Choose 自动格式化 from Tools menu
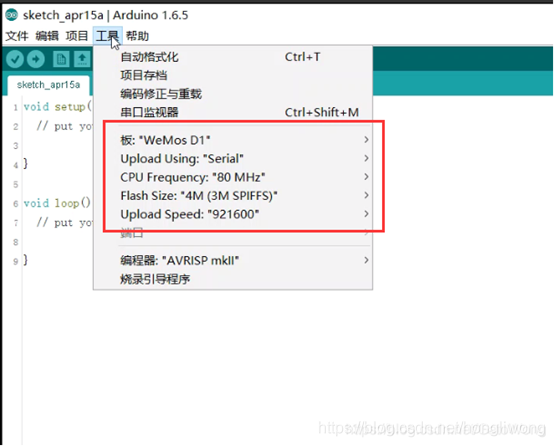The image size is (554, 446). click(x=233, y=57)
